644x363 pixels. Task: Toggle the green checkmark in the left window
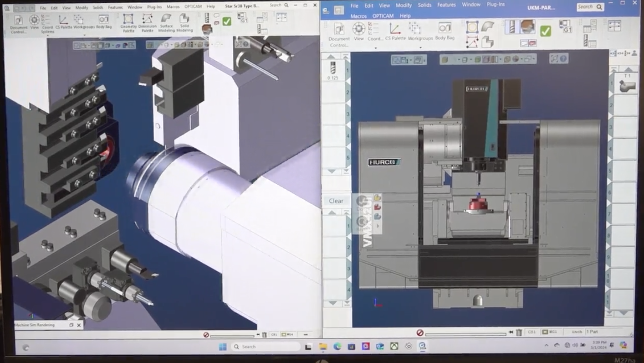tap(226, 21)
